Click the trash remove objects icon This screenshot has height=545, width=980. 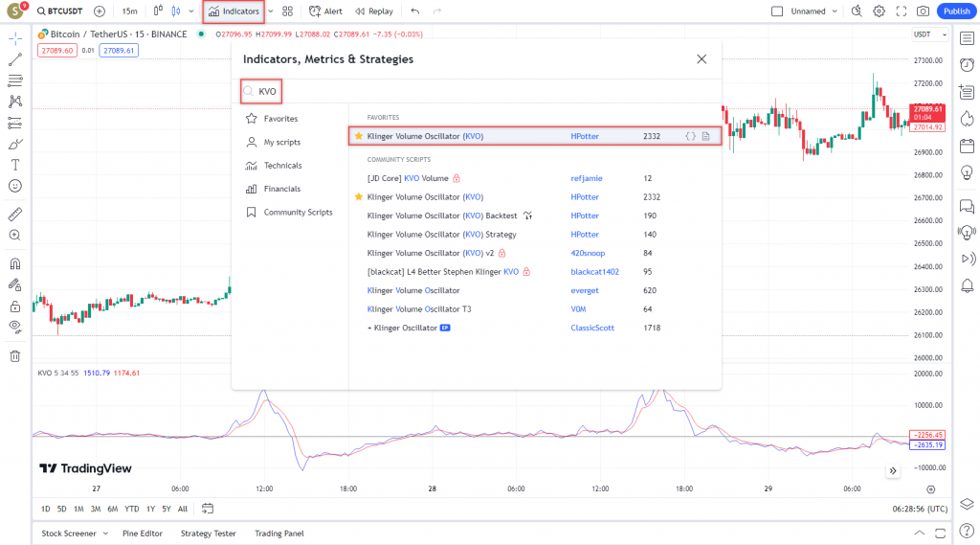coord(15,356)
